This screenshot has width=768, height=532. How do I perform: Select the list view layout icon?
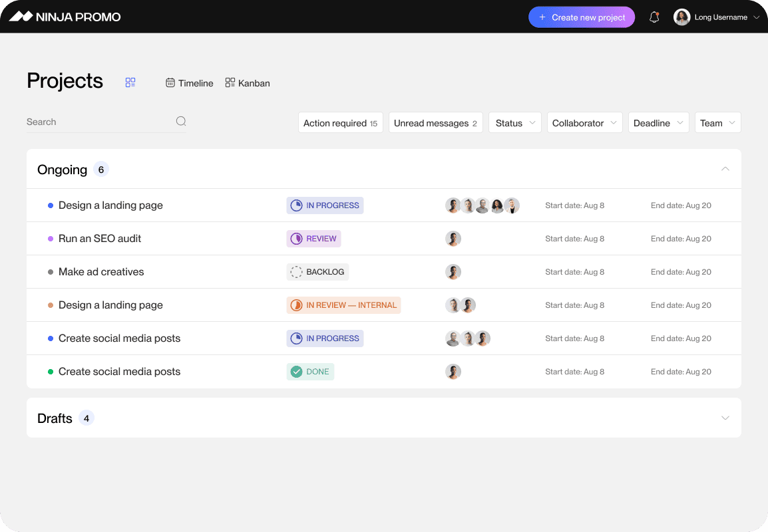[130, 82]
